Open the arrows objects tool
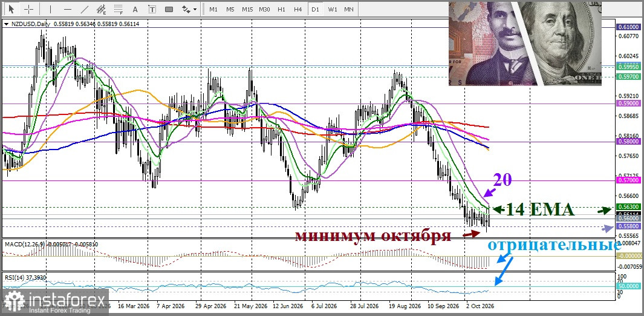644x316 pixels. [x=186, y=8]
